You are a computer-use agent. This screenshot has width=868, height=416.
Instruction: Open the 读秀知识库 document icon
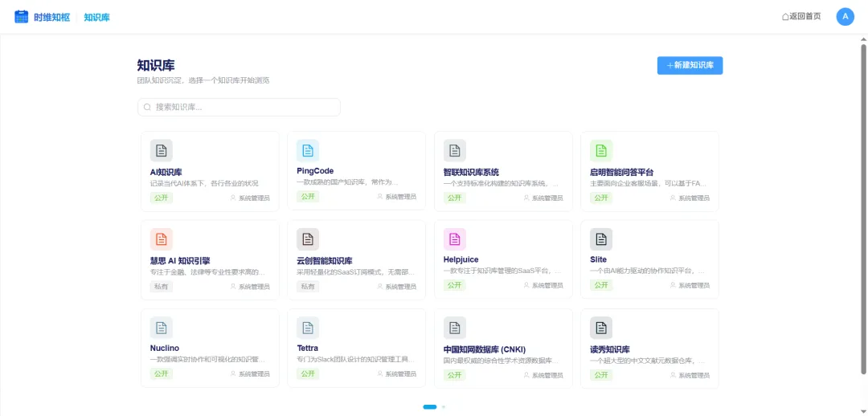pos(601,328)
